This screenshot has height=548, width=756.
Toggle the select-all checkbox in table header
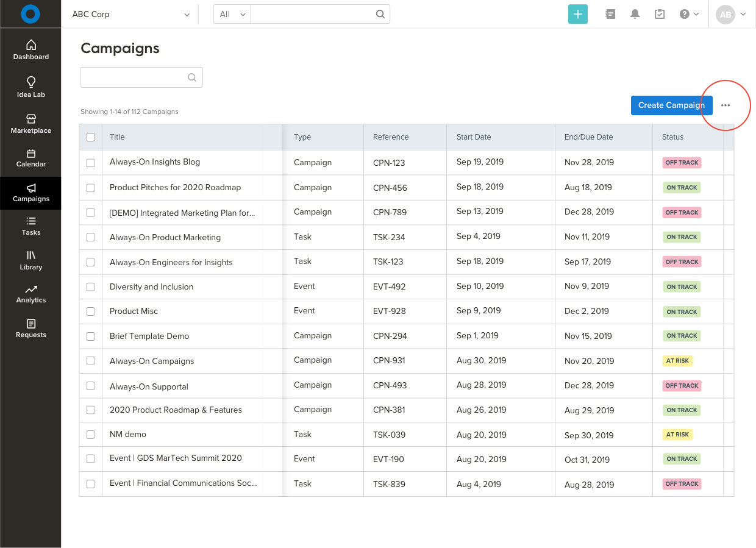coord(91,137)
